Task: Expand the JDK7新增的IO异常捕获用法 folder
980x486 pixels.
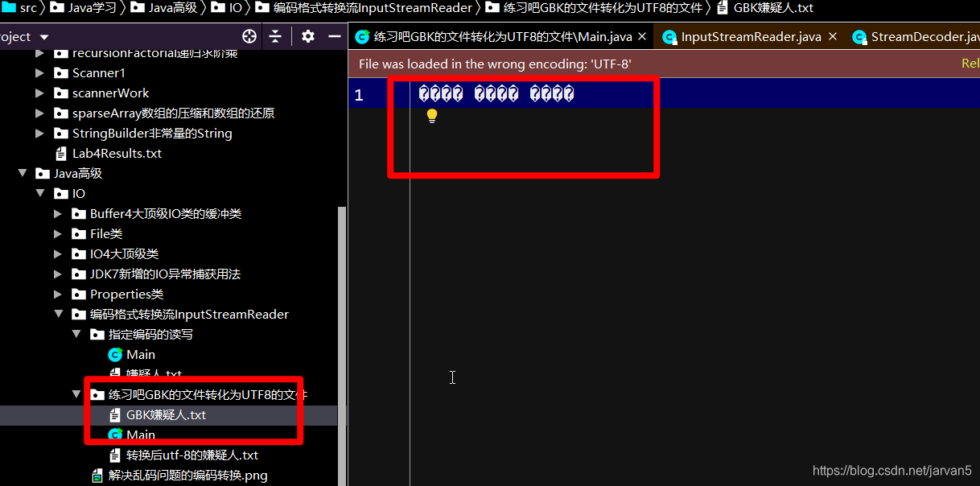Action: click(58, 274)
